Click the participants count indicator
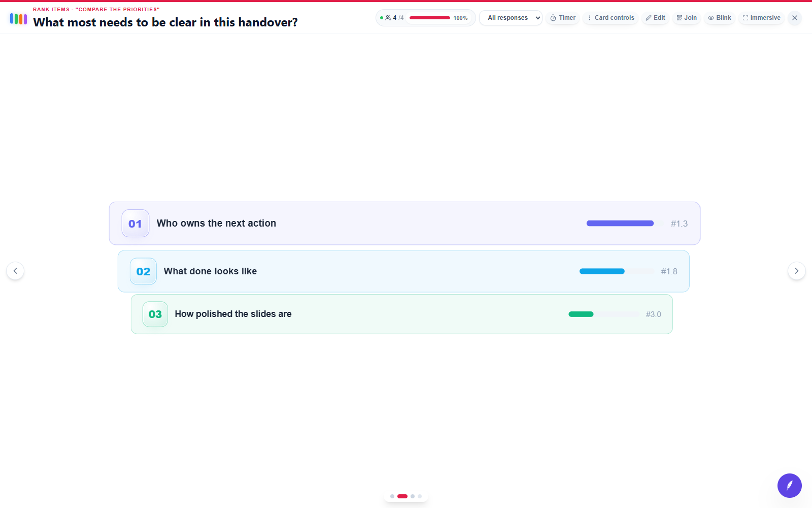Viewport: 812px width, 508px height. click(392, 18)
